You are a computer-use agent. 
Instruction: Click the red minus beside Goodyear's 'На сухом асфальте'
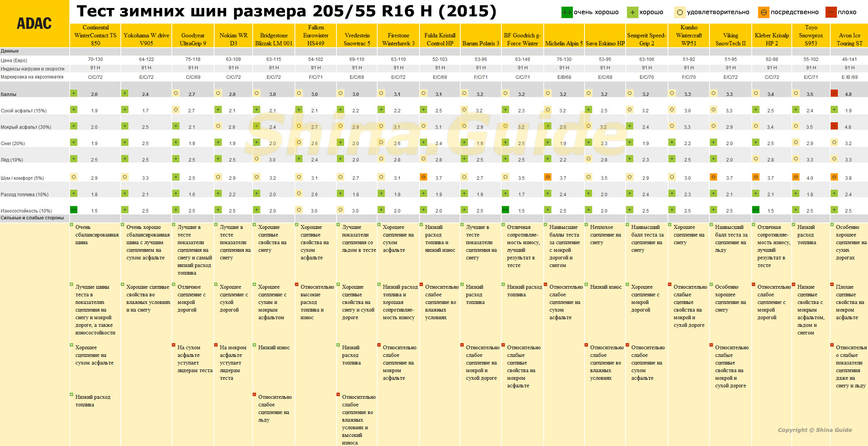point(173,345)
